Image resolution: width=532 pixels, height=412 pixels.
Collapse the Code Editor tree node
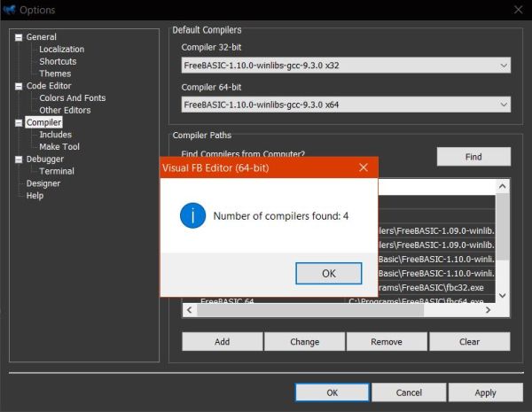[19, 87]
